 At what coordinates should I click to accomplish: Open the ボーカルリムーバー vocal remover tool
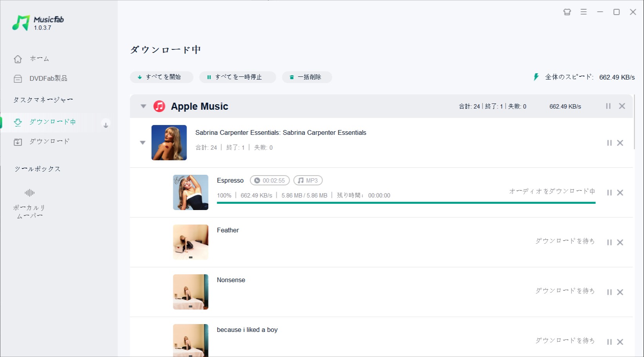29,204
